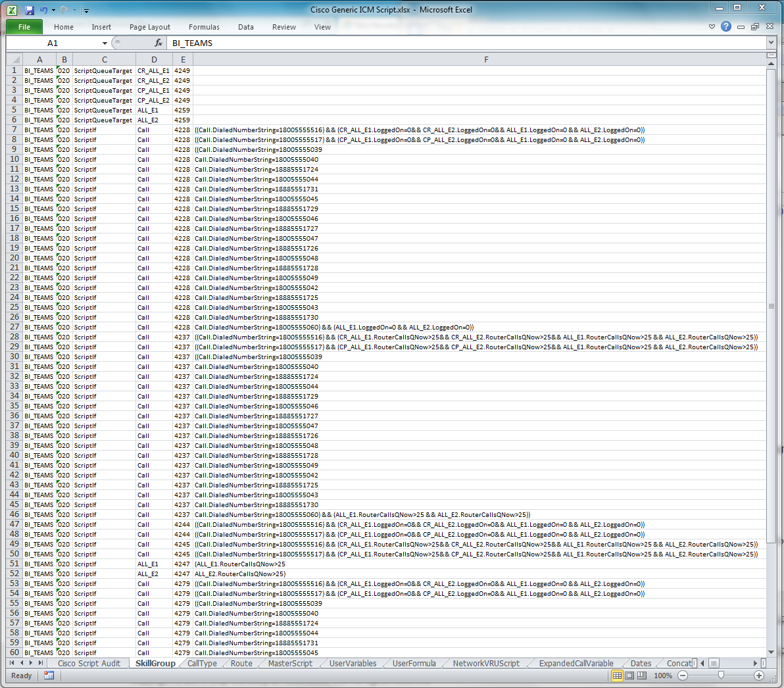The height and width of the screenshot is (688, 784).
Task: Select column A header
Action: coord(39,59)
